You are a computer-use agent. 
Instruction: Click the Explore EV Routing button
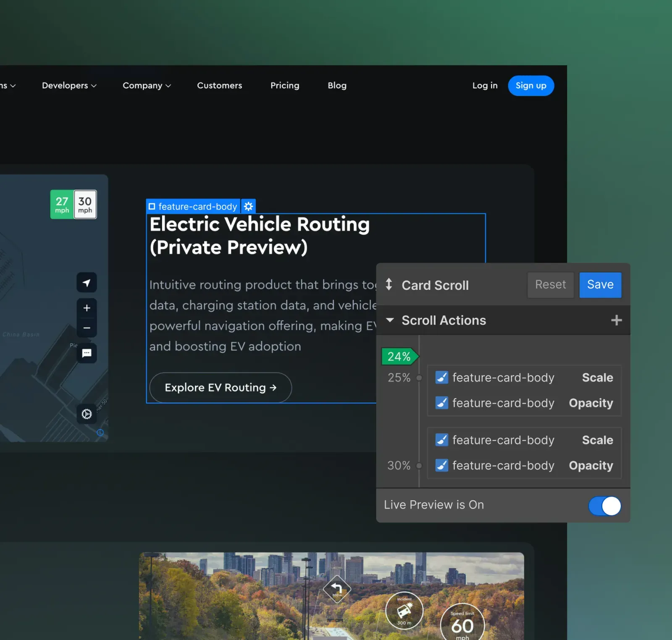220,388
